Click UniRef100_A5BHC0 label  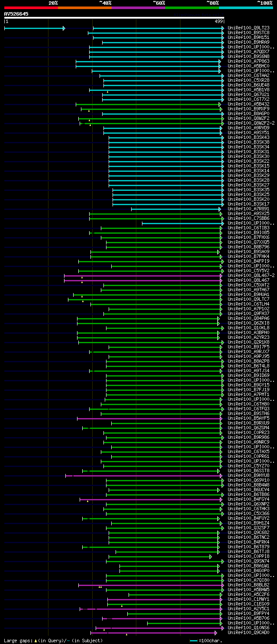point(248,66)
